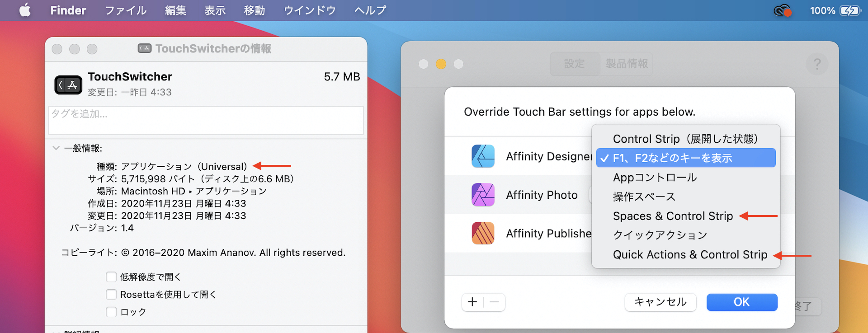This screenshot has height=333, width=868.
Task: Click the battery status icon
Action: (850, 10)
